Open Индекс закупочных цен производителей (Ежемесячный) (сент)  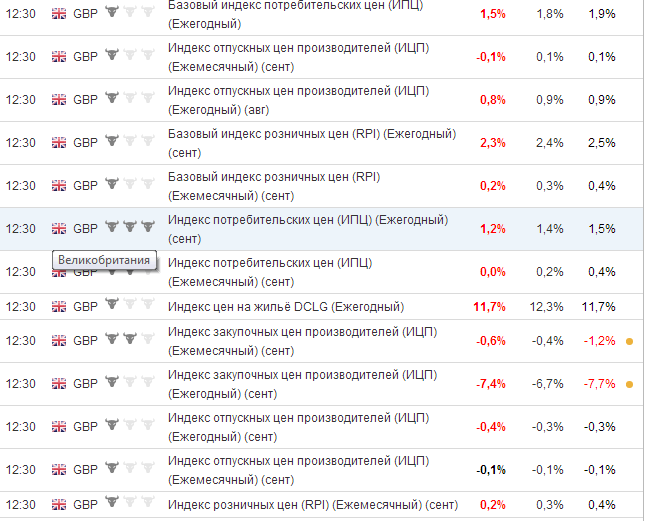pos(302,341)
